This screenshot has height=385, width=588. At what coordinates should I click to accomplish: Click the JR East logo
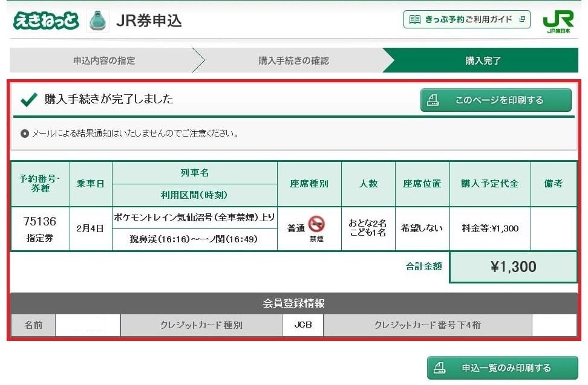pos(558,21)
